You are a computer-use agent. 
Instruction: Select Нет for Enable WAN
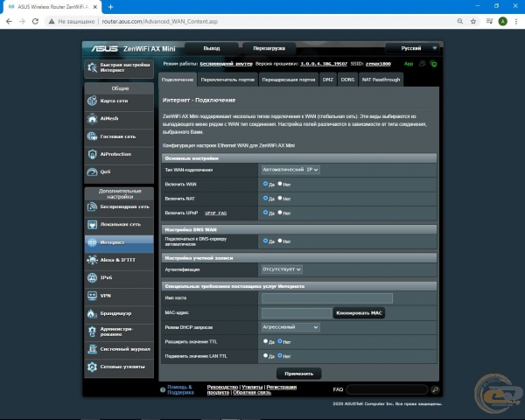[280, 184]
